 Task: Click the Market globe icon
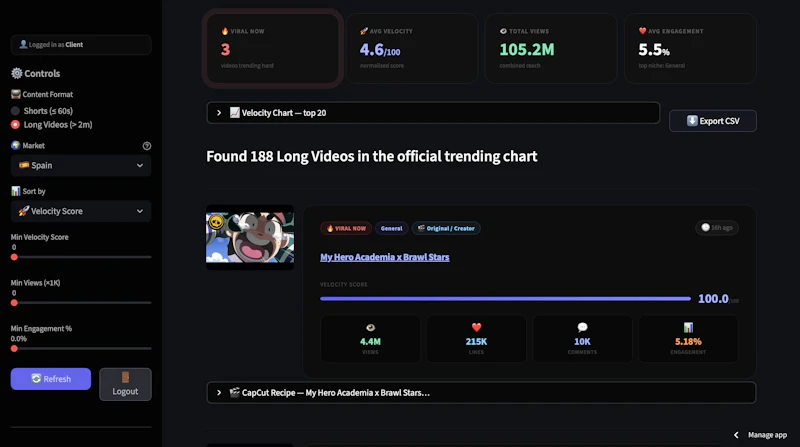coord(16,145)
